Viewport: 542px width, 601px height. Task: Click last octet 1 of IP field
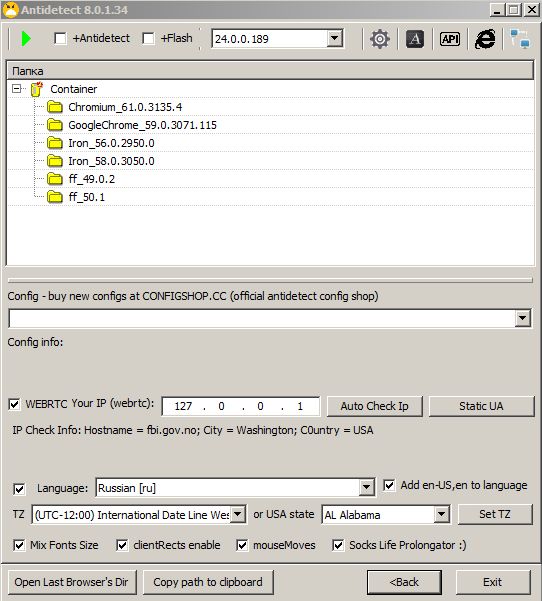pyautogui.click(x=300, y=406)
